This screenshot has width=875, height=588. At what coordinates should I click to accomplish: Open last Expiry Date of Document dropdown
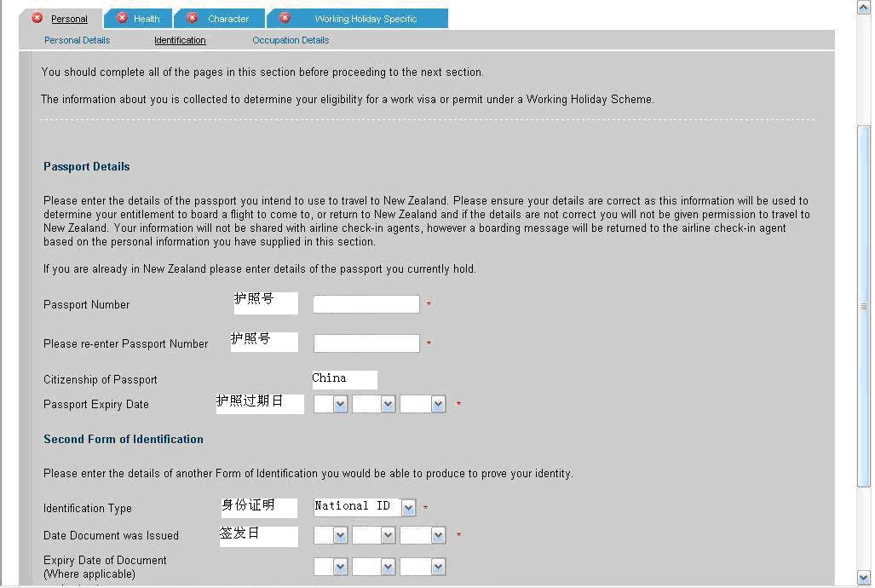click(438, 567)
